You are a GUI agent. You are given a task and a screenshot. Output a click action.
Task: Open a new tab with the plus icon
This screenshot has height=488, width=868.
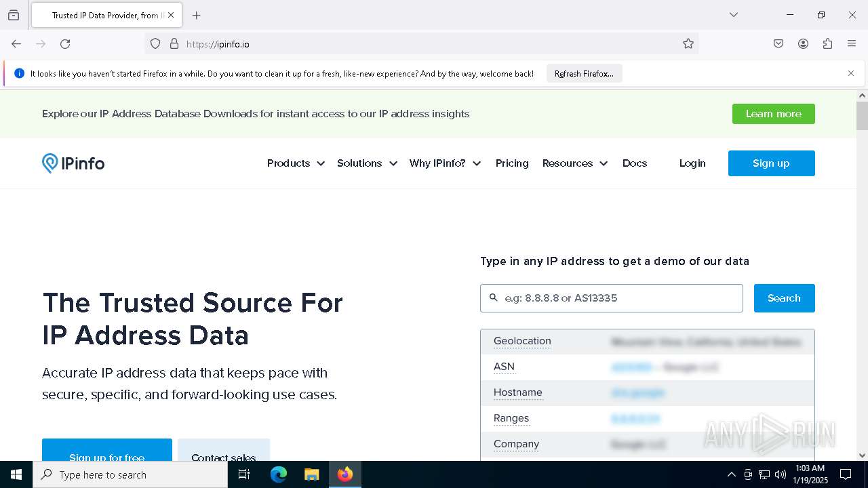tap(196, 15)
